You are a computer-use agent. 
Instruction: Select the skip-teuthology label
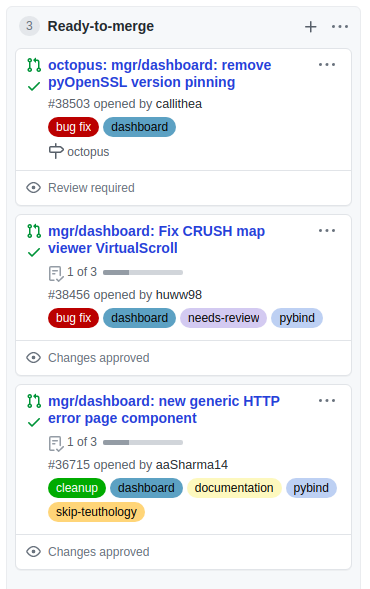[x=96, y=512]
